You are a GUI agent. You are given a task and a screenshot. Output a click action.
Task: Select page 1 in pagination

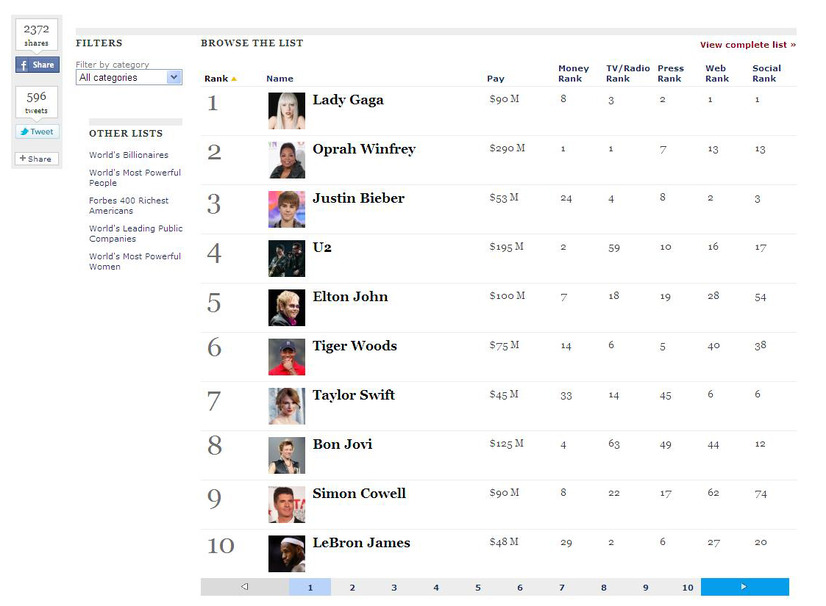tap(310, 587)
